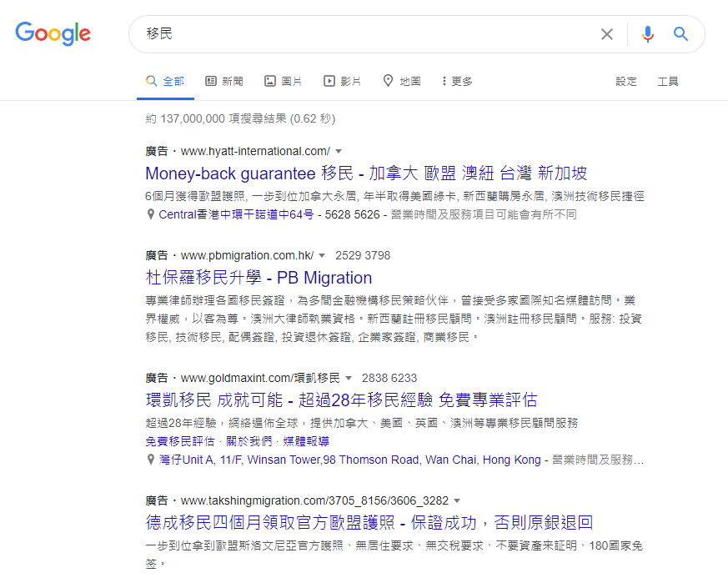Open 工具 search tools
The image size is (728, 583).
668,81
